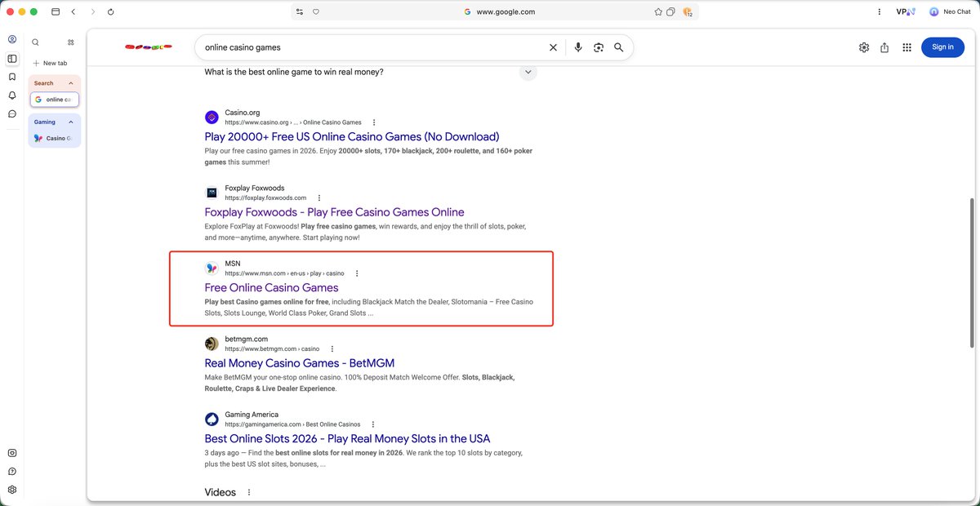Open the 'Best Online Slots 2026' result link
This screenshot has height=506, width=980.
point(347,438)
